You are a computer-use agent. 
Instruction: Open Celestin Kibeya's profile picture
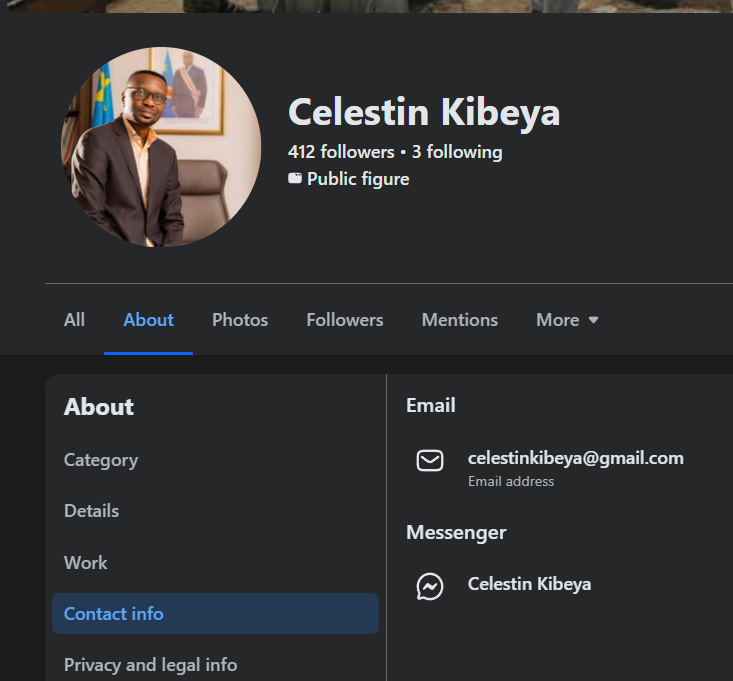point(161,146)
